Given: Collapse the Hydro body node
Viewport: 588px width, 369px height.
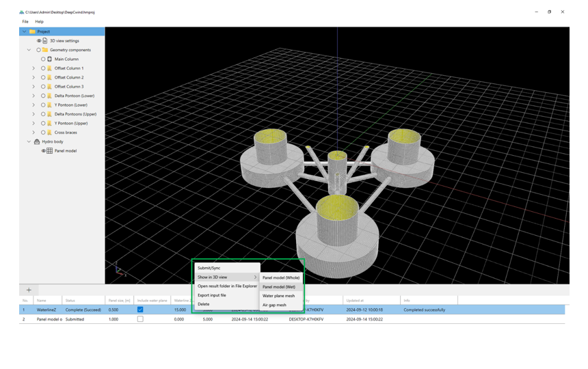Looking at the screenshot, I should click(x=29, y=141).
